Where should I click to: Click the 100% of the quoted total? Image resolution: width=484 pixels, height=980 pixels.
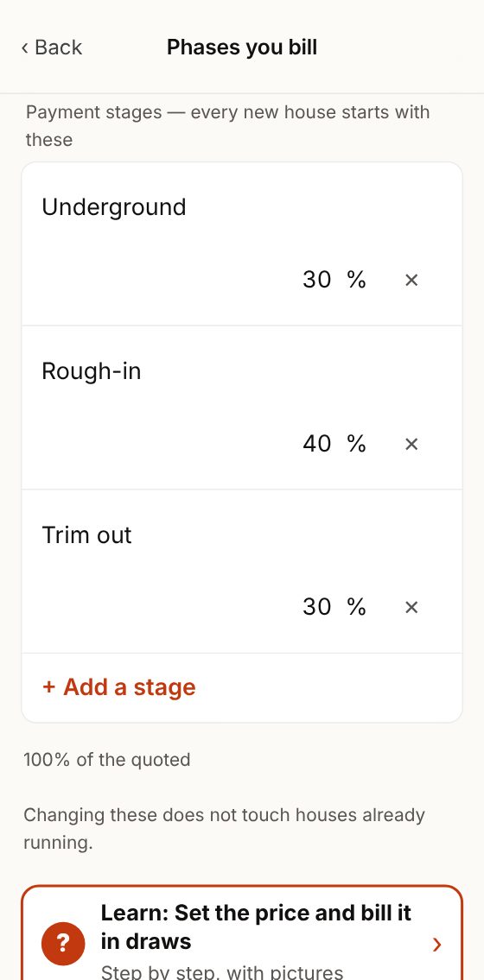tap(107, 760)
